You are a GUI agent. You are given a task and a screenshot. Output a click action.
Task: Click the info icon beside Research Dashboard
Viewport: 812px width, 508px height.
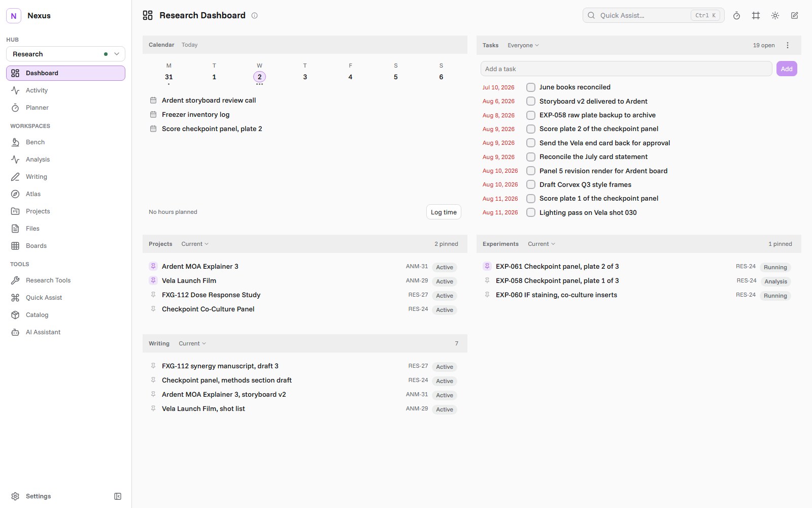pyautogui.click(x=255, y=16)
